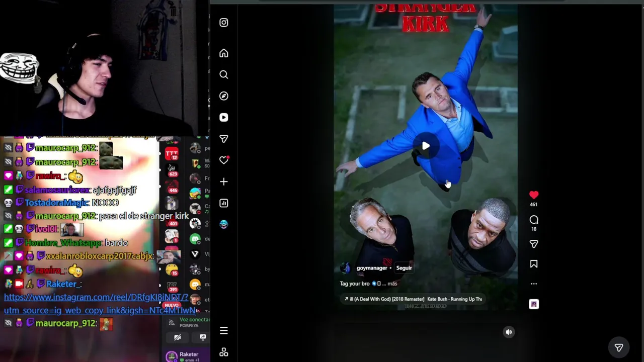644x362 pixels.
Task: Click the Seguir follow button
Action: 404,268
